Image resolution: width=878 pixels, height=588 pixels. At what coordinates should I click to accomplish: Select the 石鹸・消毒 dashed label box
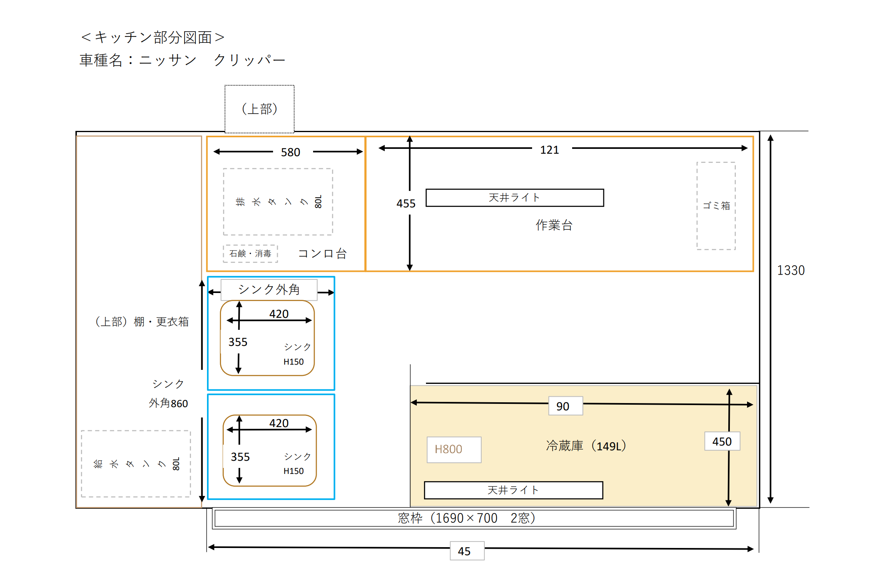pos(250,253)
